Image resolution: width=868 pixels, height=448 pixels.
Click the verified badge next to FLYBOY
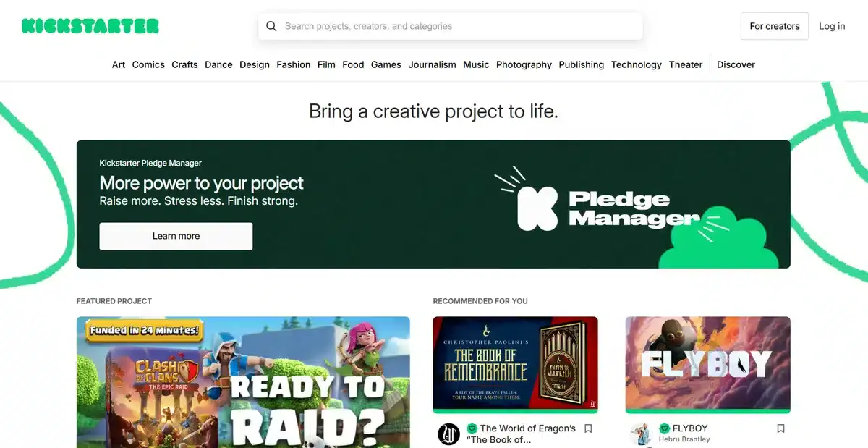[x=665, y=428]
